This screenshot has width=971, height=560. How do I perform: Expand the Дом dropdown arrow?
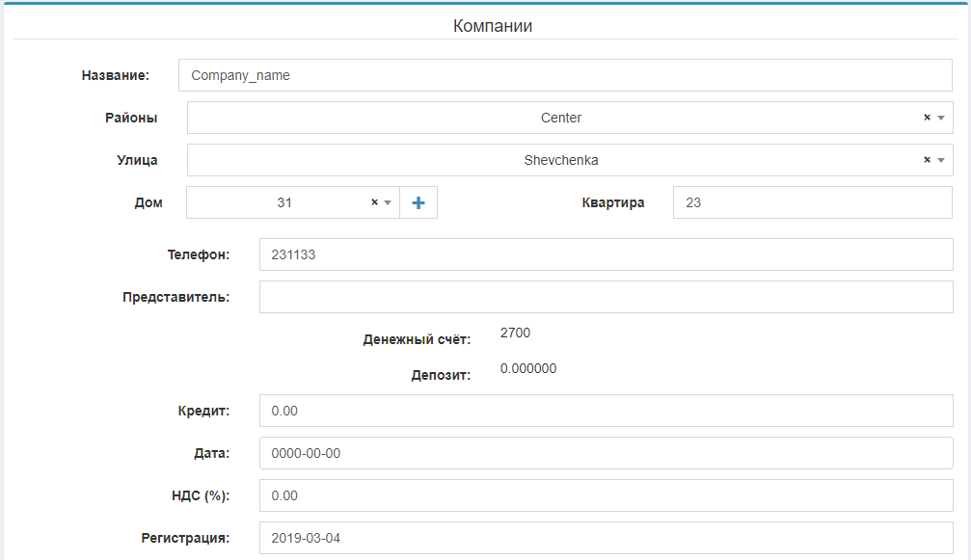388,202
